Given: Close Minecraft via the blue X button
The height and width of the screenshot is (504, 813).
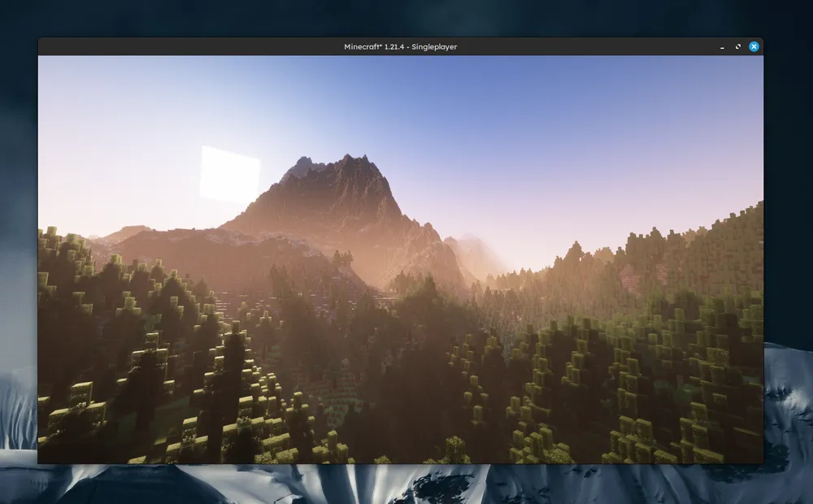Looking at the screenshot, I should [x=754, y=46].
